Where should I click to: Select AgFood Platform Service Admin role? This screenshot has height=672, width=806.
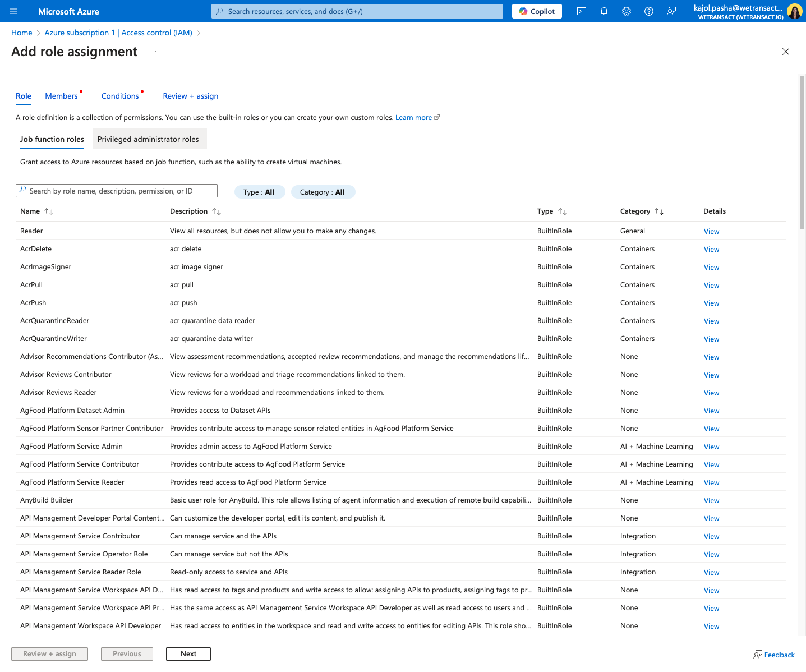click(x=401, y=446)
